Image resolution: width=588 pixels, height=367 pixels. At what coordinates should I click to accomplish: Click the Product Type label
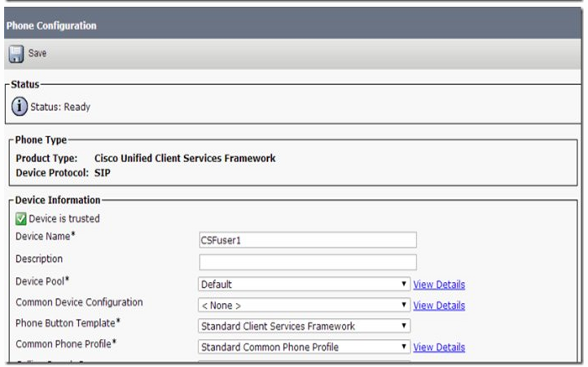(46, 158)
